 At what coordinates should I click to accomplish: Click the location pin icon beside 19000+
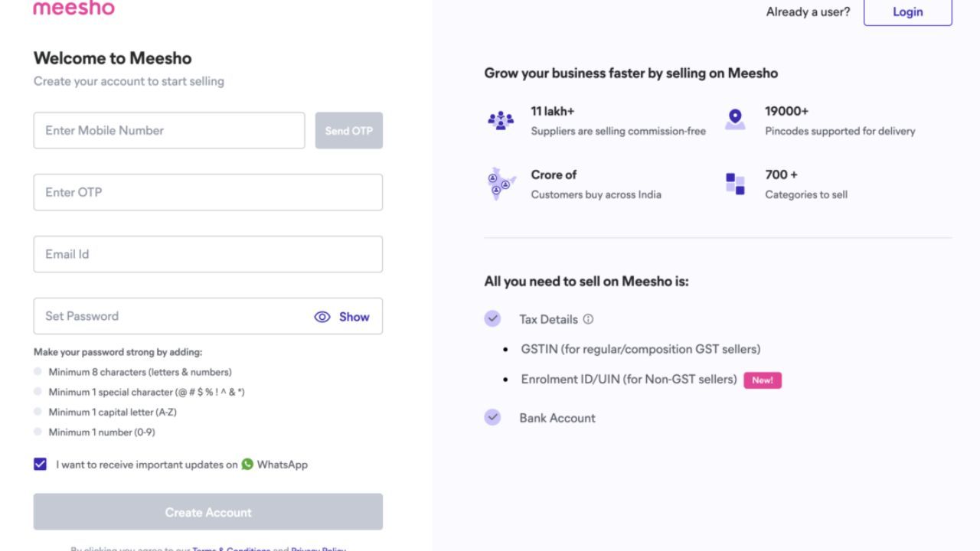(735, 120)
